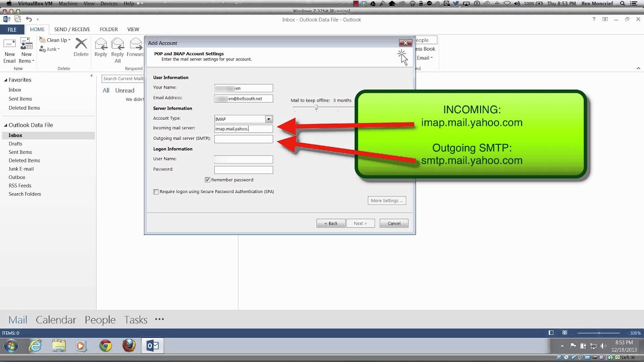Collapse the Favorites section
The width and height of the screenshot is (644, 362).
6,80
